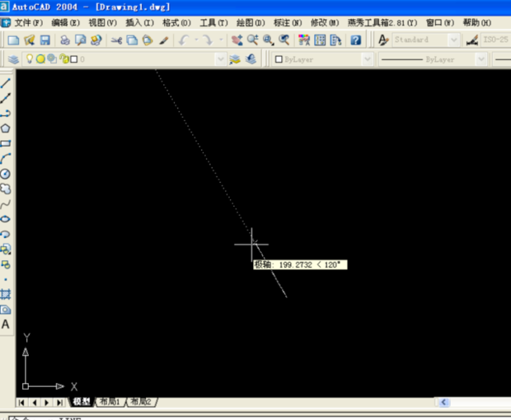Redo the last undone action
This screenshot has width=511, height=420.
(207, 40)
